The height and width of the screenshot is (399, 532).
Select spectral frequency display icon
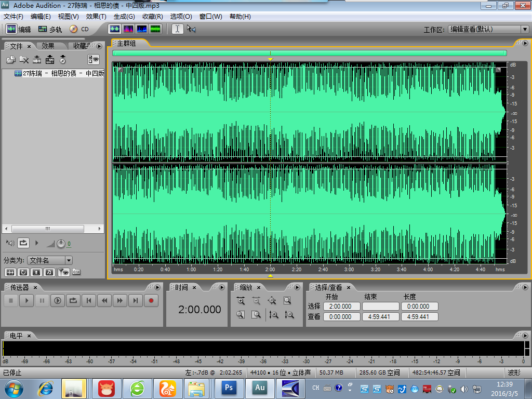[128, 29]
